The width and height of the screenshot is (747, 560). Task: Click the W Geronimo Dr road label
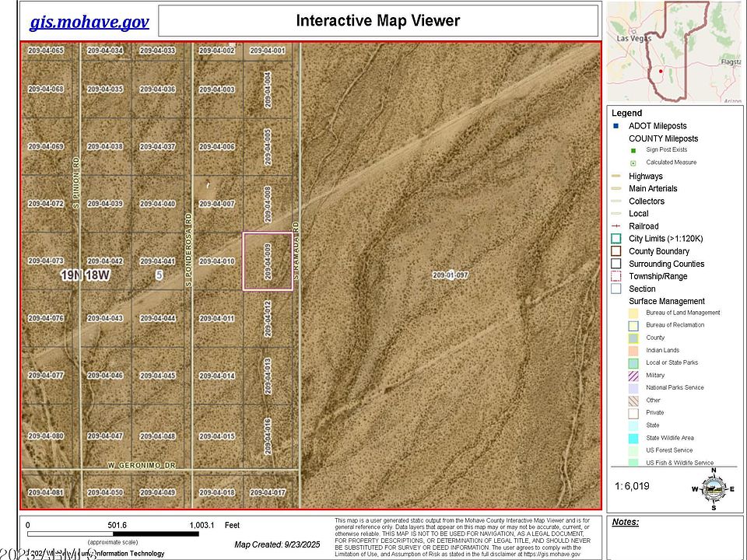(142, 465)
